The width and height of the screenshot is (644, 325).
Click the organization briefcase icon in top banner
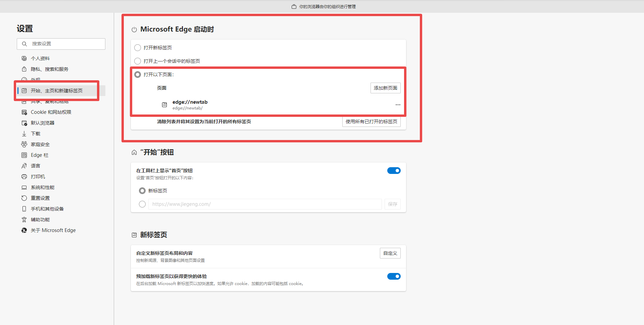click(x=294, y=6)
